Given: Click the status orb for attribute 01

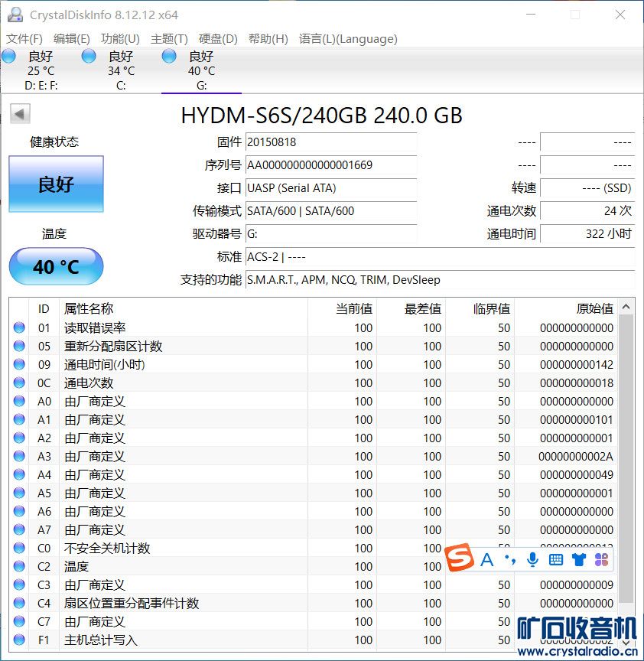Looking at the screenshot, I should point(19,327).
